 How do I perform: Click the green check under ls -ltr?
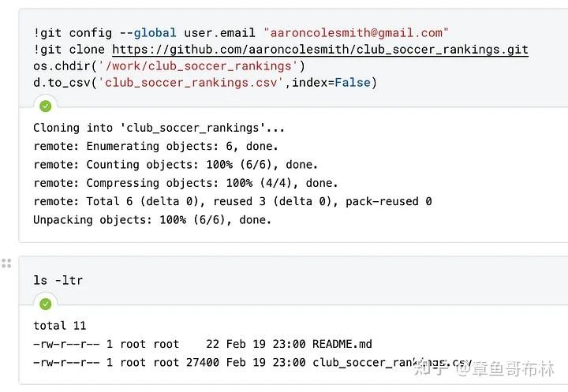(x=45, y=304)
